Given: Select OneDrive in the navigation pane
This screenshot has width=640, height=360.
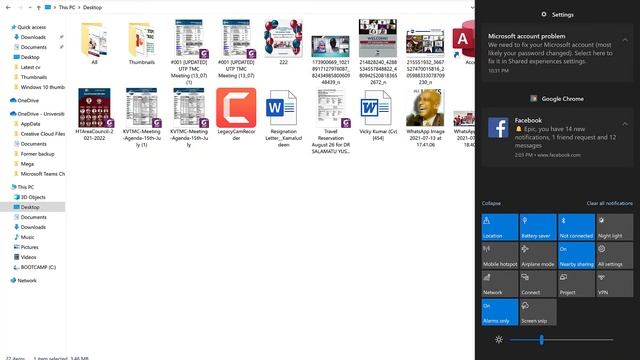Looking at the screenshot, I should coord(28,100).
